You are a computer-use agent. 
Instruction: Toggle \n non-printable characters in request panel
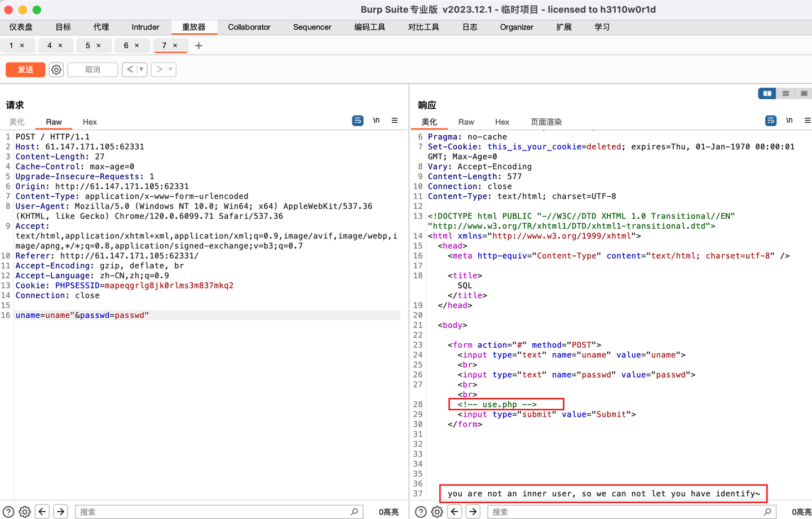click(376, 120)
